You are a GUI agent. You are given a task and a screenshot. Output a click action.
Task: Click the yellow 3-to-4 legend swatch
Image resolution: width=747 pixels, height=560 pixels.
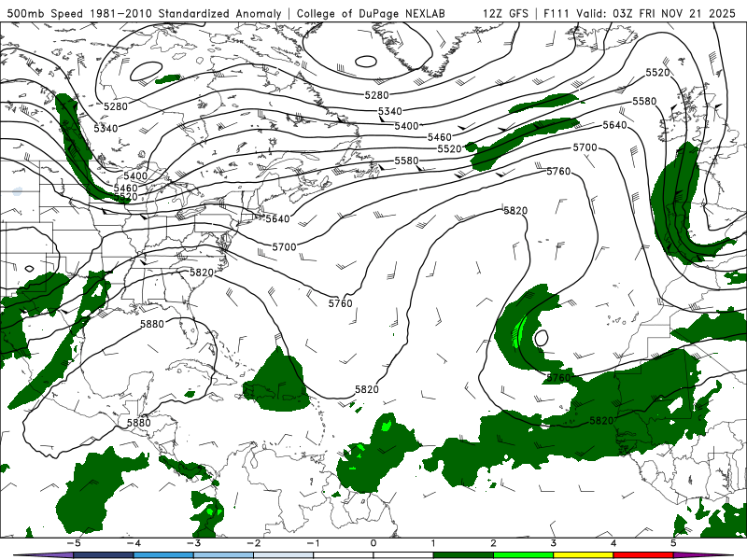point(583,555)
